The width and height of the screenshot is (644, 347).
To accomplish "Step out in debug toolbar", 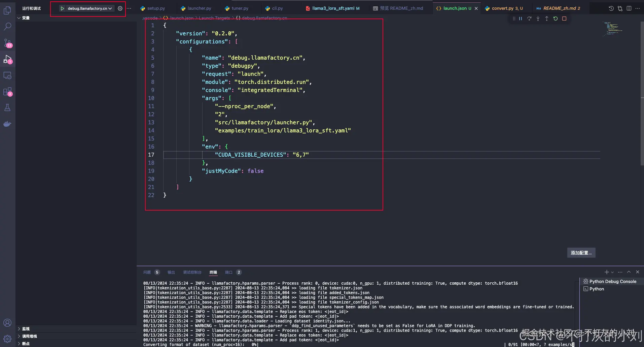I will pos(547,19).
